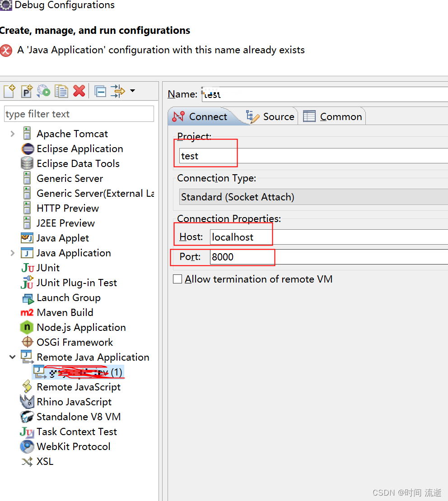Select the Standalone V8 VM icon

click(27, 417)
